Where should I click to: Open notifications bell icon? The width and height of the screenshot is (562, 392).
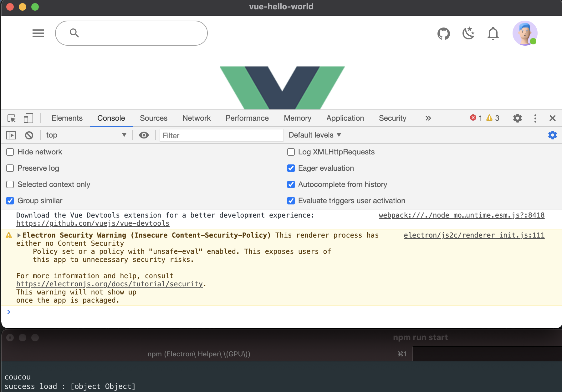(493, 33)
